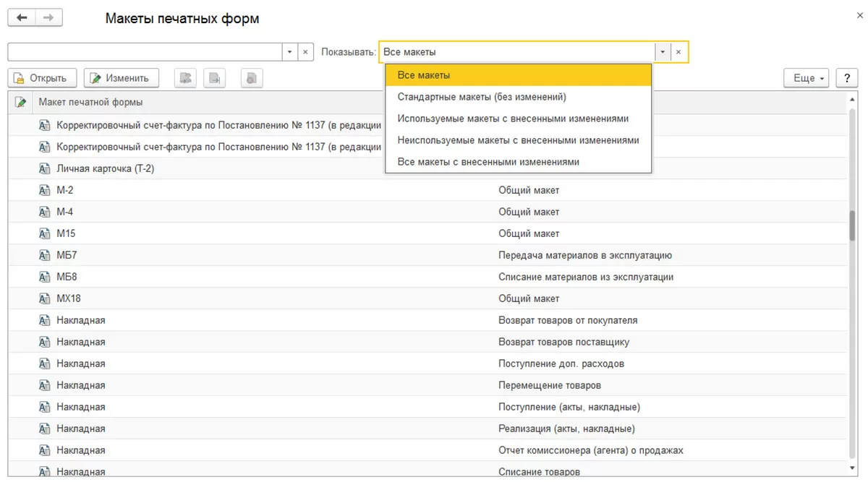
Task: Select Стандартные макеты (без изменений) option
Action: click(x=482, y=97)
